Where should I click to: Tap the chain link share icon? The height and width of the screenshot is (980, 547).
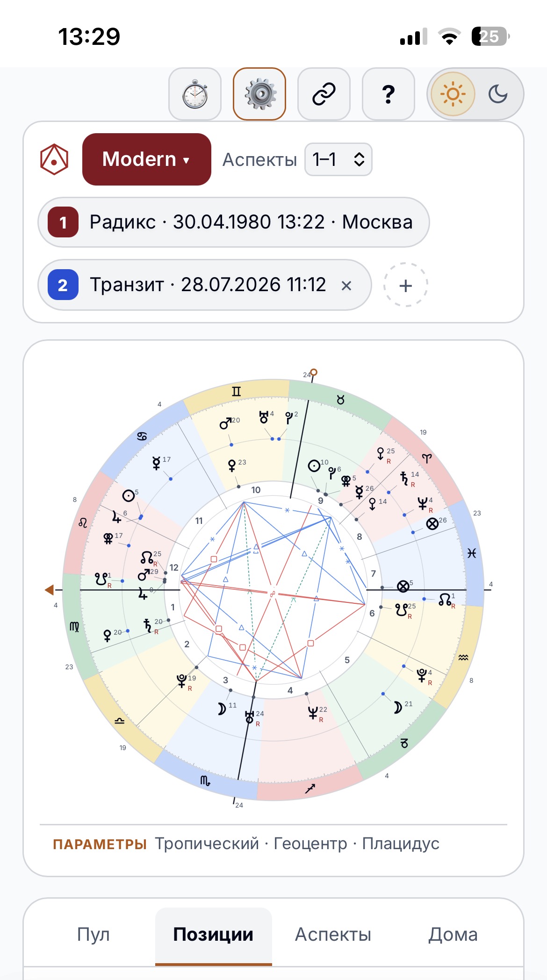[324, 94]
